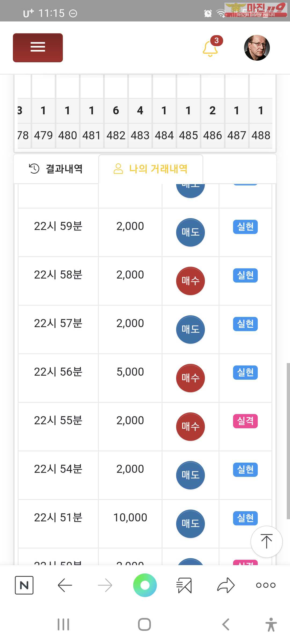Select round cell 483 in results table
The image size is (290, 644).
click(140, 135)
